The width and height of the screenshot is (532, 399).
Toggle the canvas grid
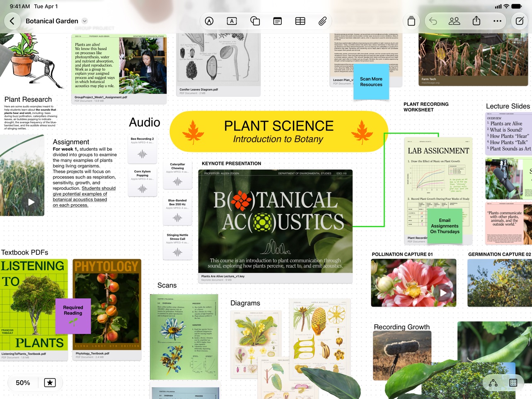coord(513,383)
